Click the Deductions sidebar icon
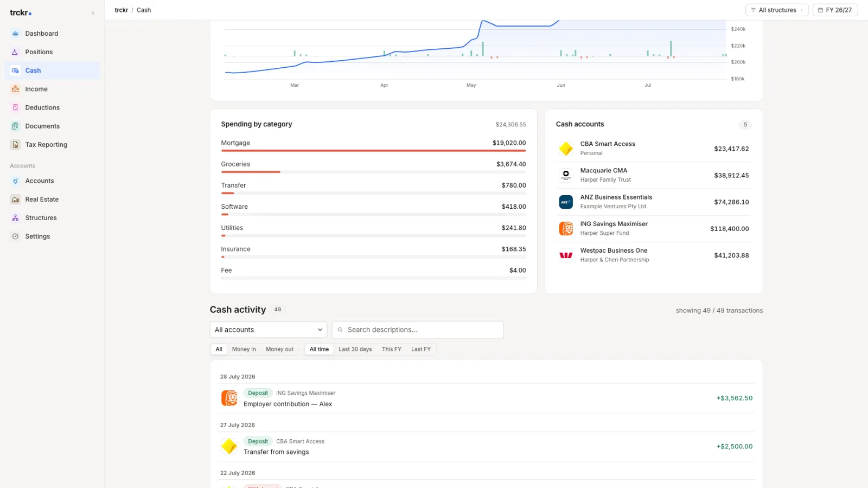 15,107
